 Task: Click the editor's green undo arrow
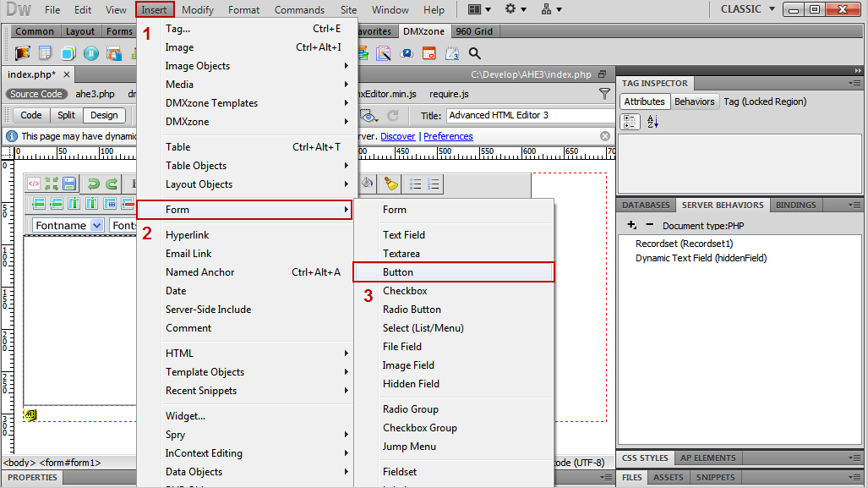(x=94, y=184)
